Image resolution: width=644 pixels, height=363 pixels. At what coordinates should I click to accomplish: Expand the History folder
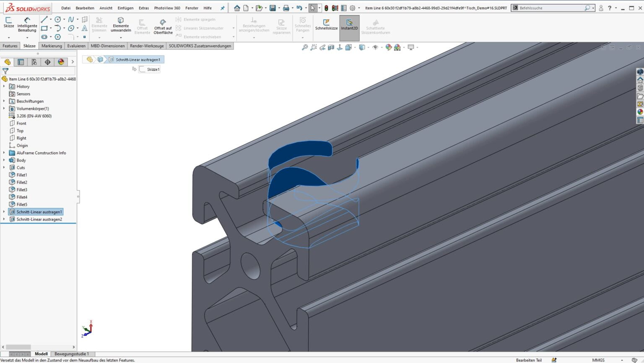pyautogui.click(x=5, y=86)
